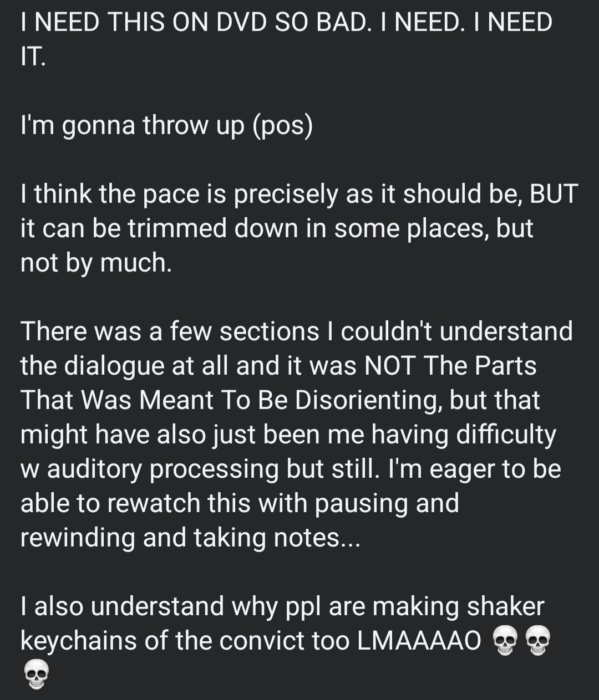Viewport: 599px width, 700px height.
Task: Click the second skull emoji on keychains line
Action: click(537, 641)
